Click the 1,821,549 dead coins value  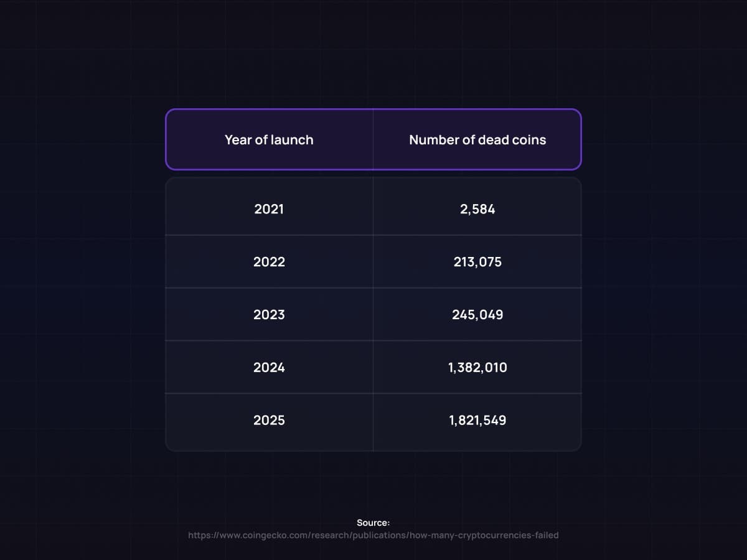click(477, 421)
